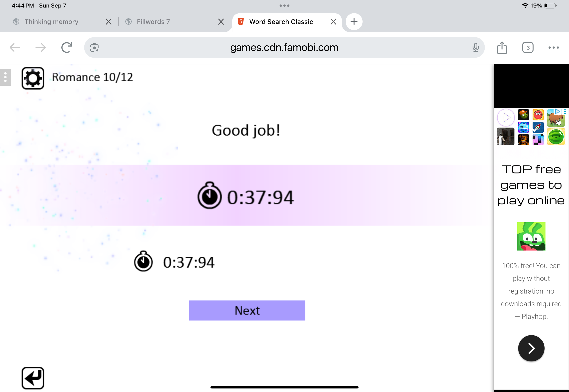This screenshot has height=392, width=569.
Task: Tap the multitasking three dots at top
Action: [x=284, y=5]
